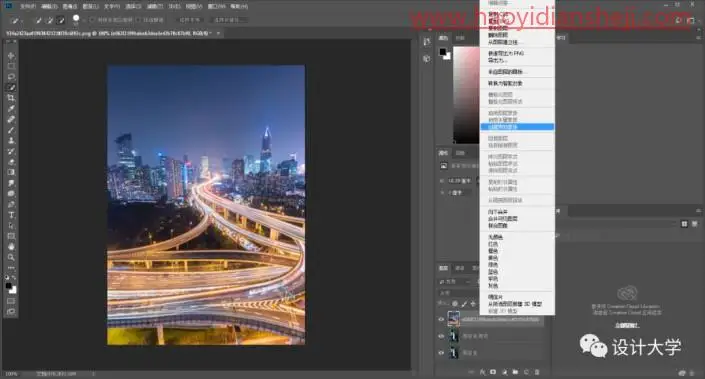Select the Crop tool
The height and width of the screenshot is (379, 705).
pos(11,98)
